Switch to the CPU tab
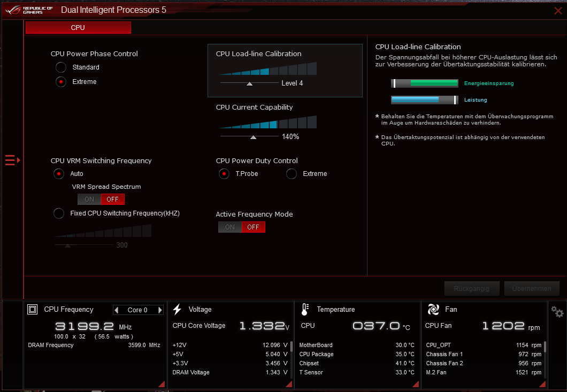567x392 pixels. (78, 27)
